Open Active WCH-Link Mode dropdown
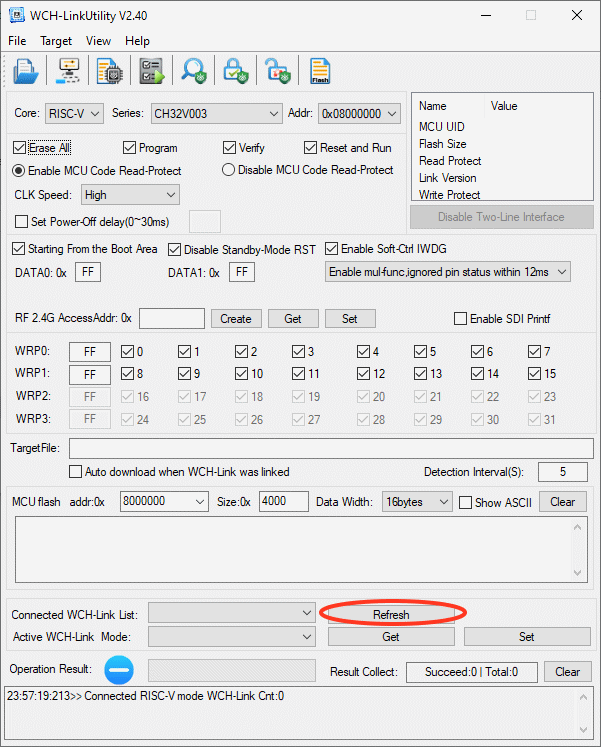The height and width of the screenshot is (747, 601). [x=232, y=636]
